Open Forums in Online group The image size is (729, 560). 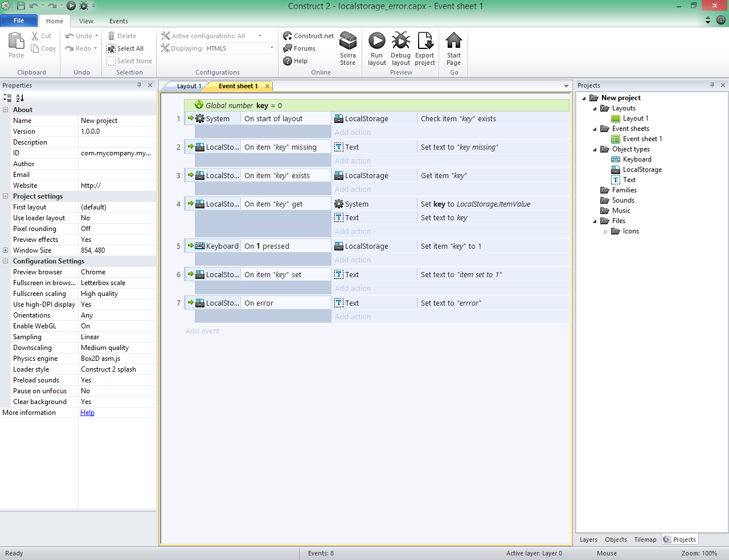pyautogui.click(x=299, y=48)
